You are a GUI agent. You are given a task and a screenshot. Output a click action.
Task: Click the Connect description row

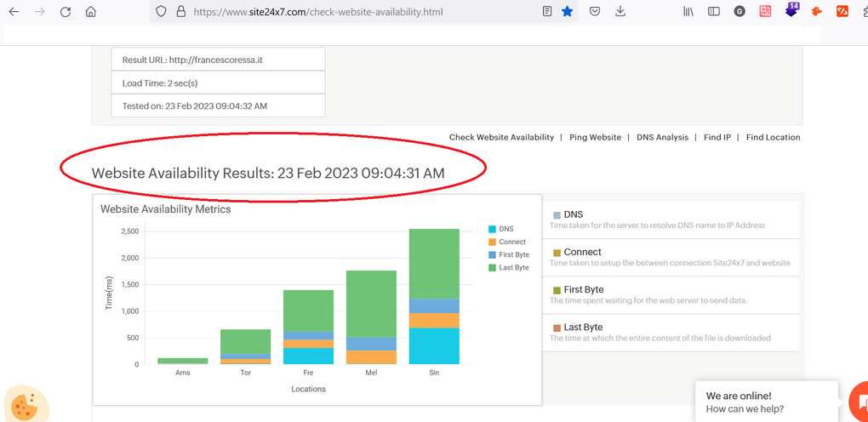(671, 258)
